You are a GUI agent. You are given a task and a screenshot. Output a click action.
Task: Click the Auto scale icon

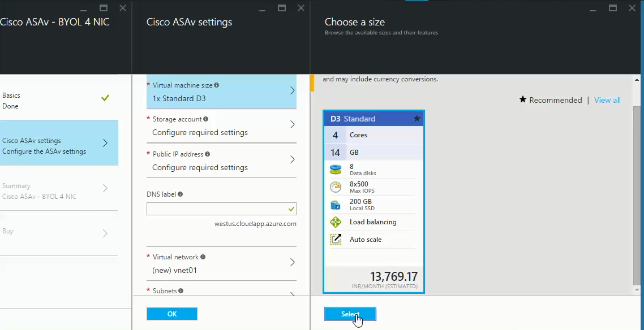(x=335, y=239)
